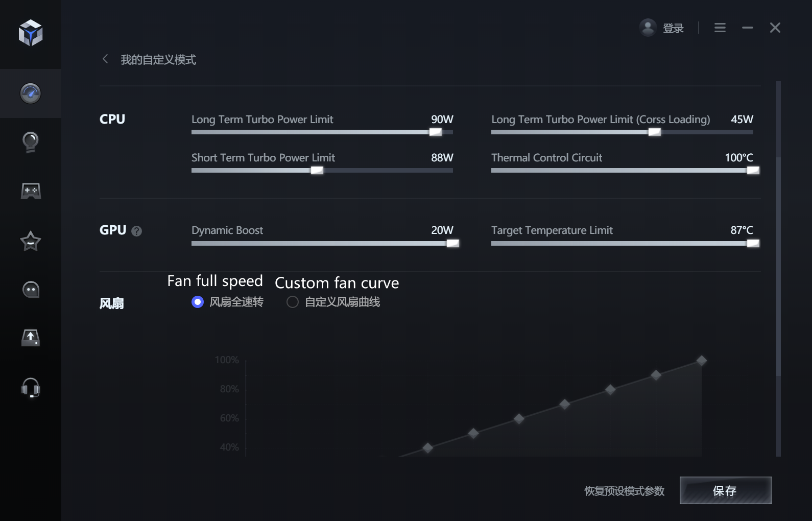Open the lighting effects panel
The height and width of the screenshot is (521, 812).
(31, 142)
